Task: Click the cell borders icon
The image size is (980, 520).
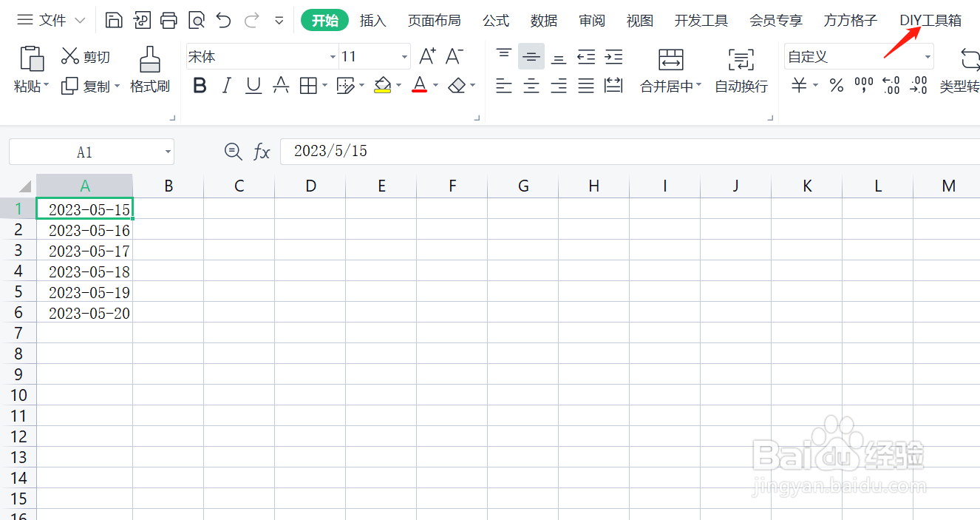Action: [308, 86]
